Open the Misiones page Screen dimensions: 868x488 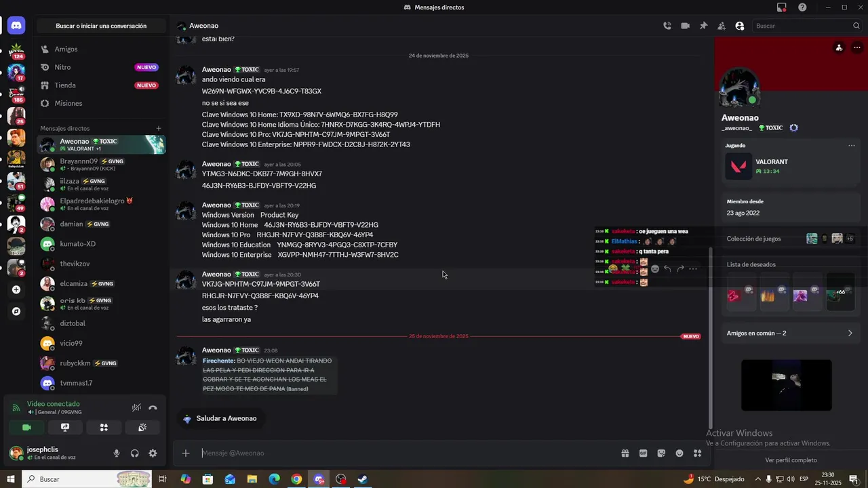(101, 103)
